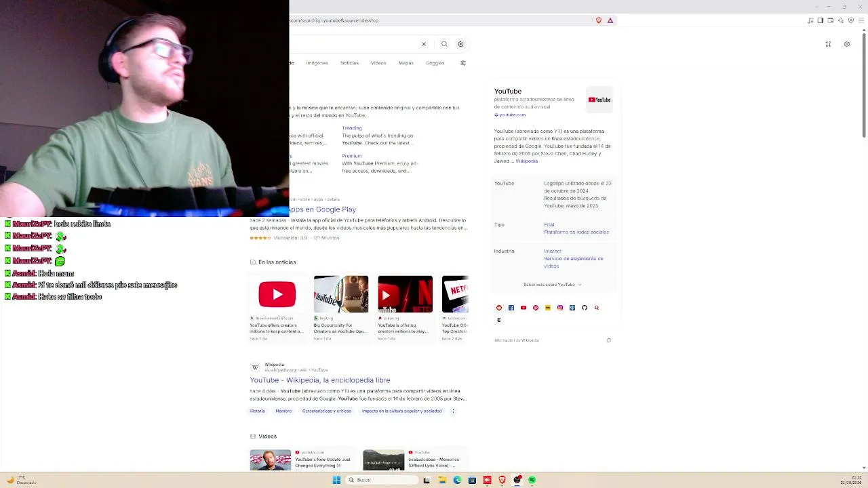Open YouTube's Instagram profile icon
Viewport: 868px width, 488px height.
pos(560,308)
